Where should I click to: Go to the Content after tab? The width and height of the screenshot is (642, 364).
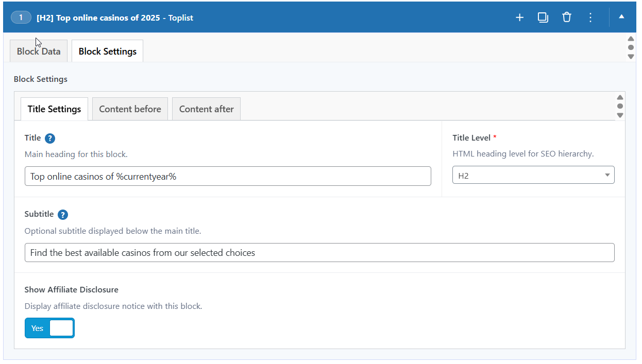tap(206, 109)
